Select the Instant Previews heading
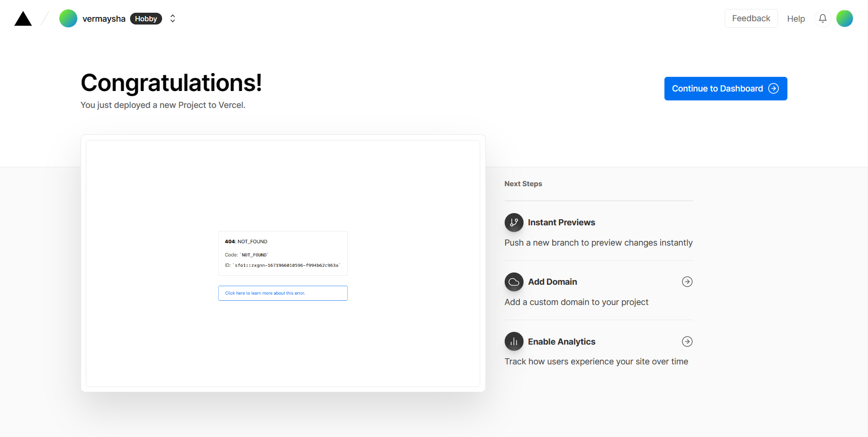 (561, 223)
